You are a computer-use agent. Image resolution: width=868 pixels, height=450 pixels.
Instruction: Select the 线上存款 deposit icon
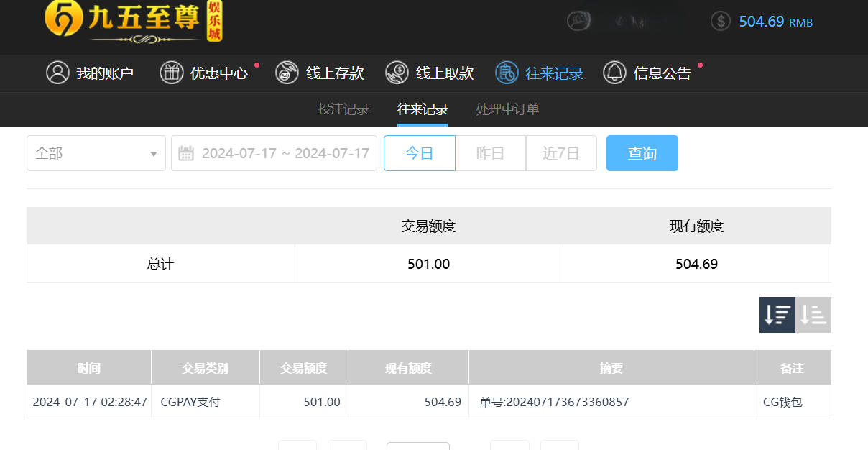coord(287,72)
